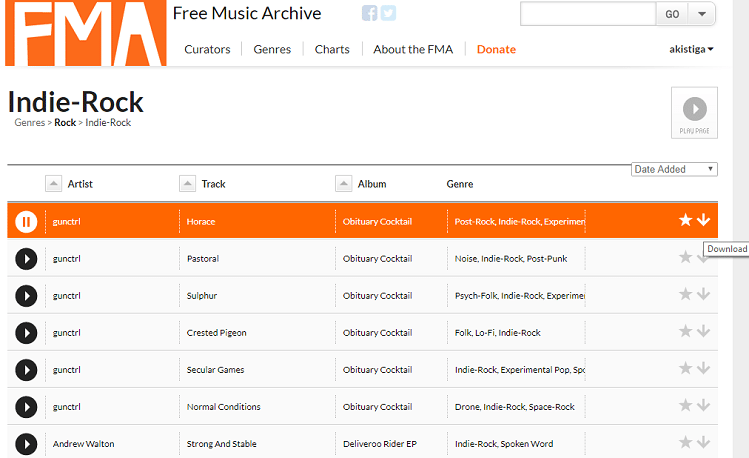
Task: Download the Secular Games track
Action: pyautogui.click(x=704, y=369)
